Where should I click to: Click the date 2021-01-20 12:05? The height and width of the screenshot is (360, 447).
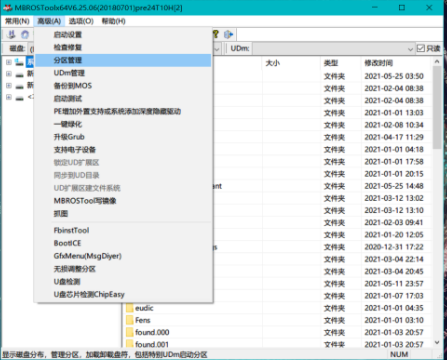394,235
